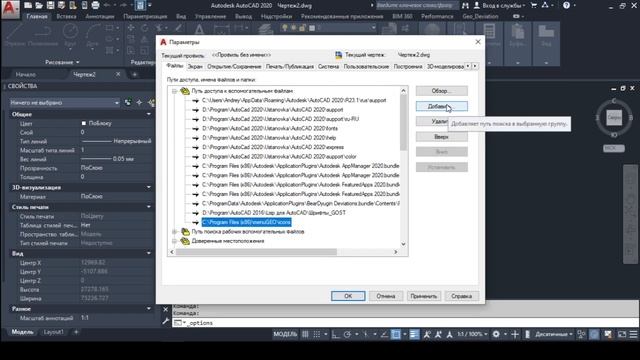Click the New drawing icon in quick access toolbar
The image size is (640, 360).
click(28, 5)
